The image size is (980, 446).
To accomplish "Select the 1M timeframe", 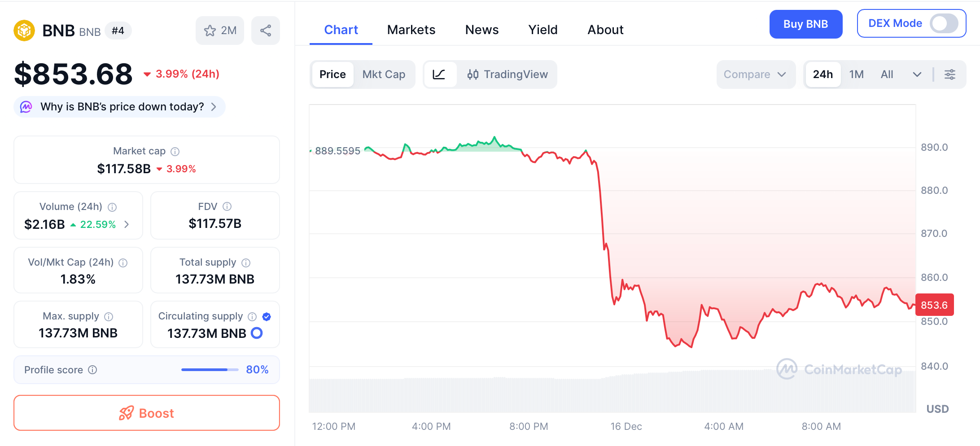I will pyautogui.click(x=856, y=74).
